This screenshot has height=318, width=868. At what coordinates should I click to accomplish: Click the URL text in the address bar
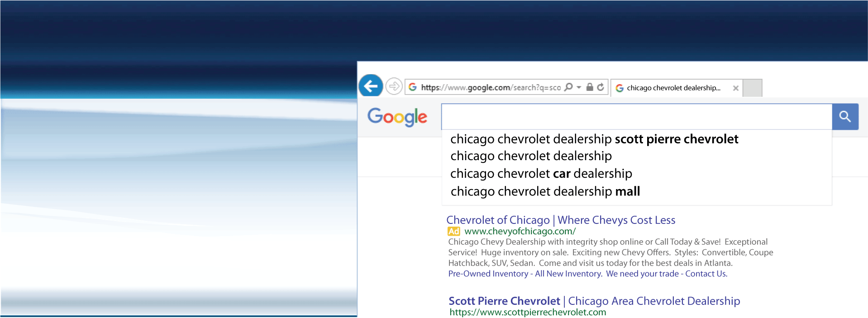pyautogui.click(x=491, y=87)
